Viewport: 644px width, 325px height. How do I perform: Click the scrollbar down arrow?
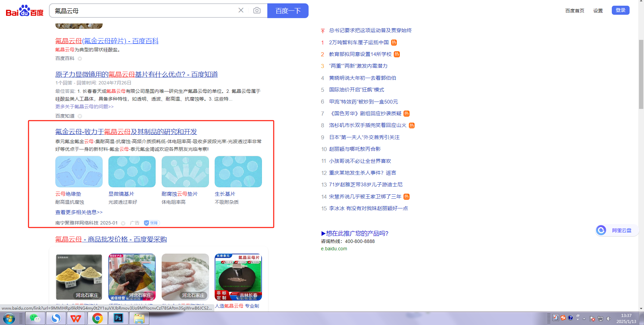pos(641,309)
